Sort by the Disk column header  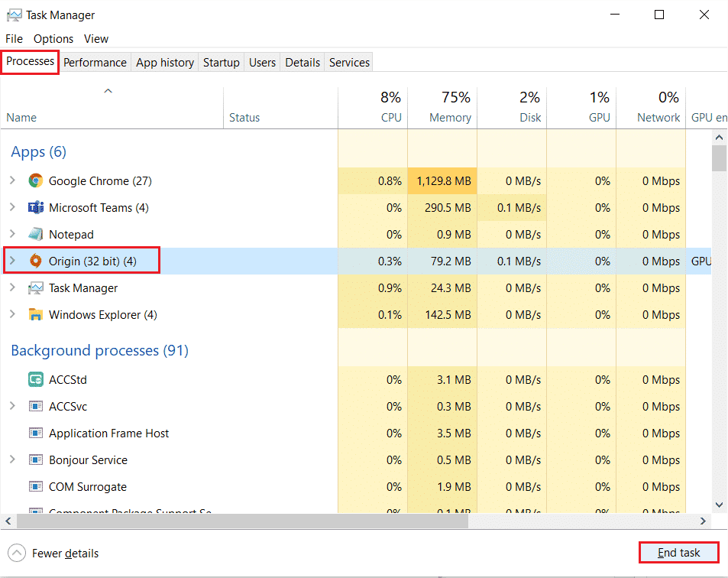point(512,108)
